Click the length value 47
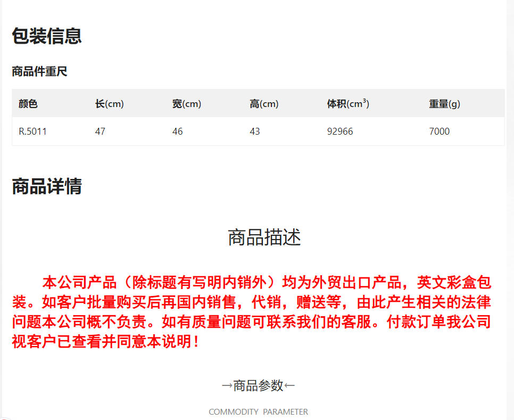 click(x=101, y=131)
